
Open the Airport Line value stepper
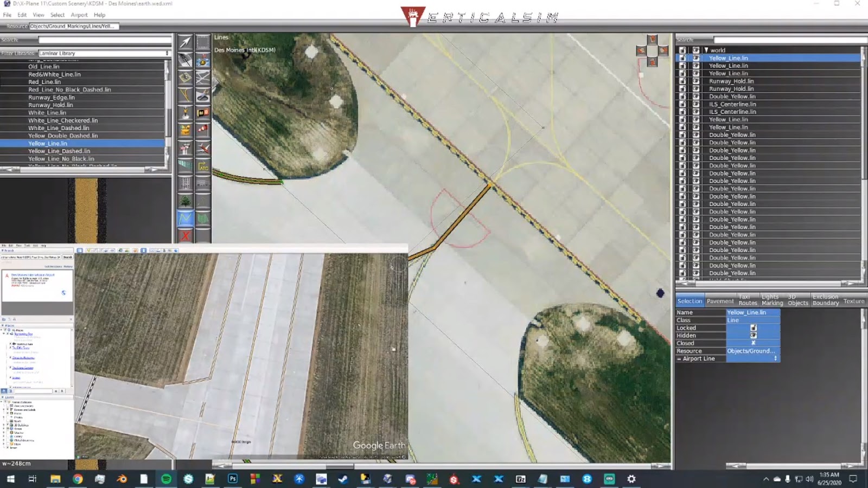pyautogui.click(x=775, y=358)
